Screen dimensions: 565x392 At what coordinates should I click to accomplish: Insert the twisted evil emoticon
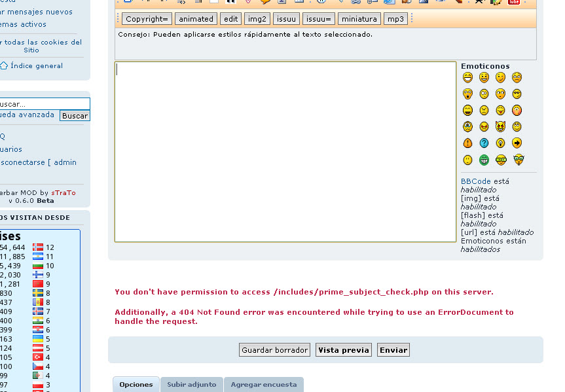coord(500,126)
